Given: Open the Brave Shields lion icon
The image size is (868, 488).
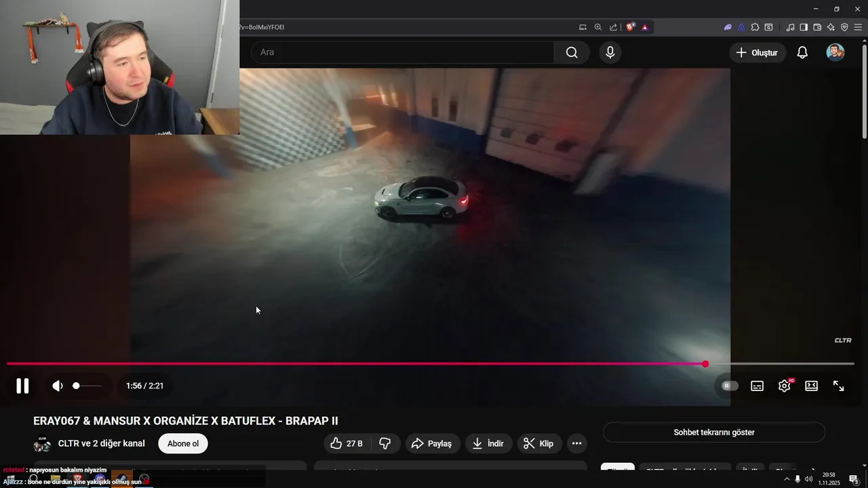Looking at the screenshot, I should pyautogui.click(x=631, y=27).
